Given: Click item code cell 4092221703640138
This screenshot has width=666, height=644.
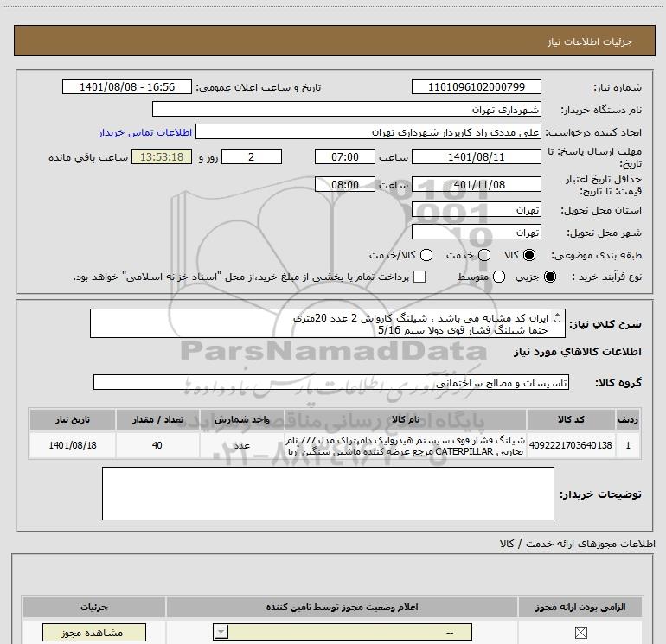Looking at the screenshot, I should [571, 445].
